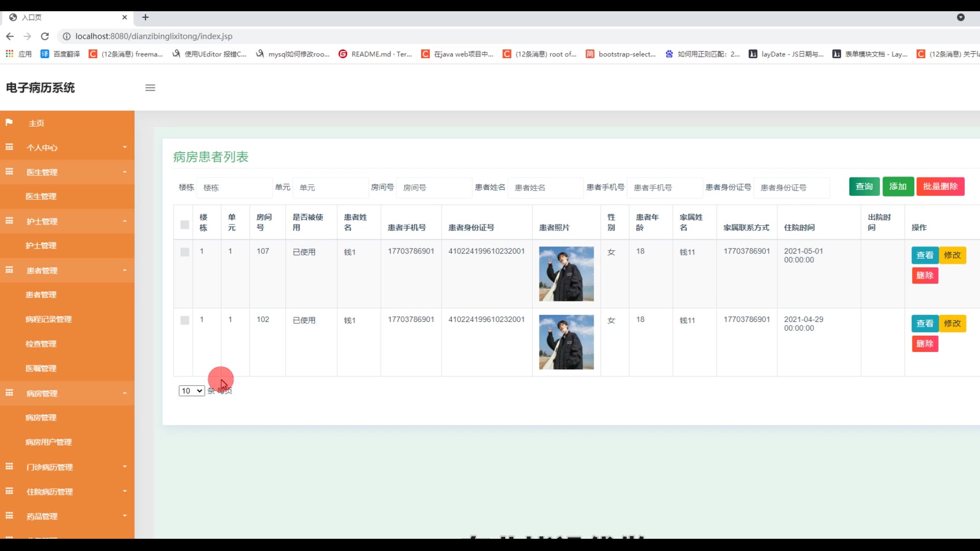980x551 pixels.
Task: Click the grid icon beside 个人中心
Action: pos(9,147)
